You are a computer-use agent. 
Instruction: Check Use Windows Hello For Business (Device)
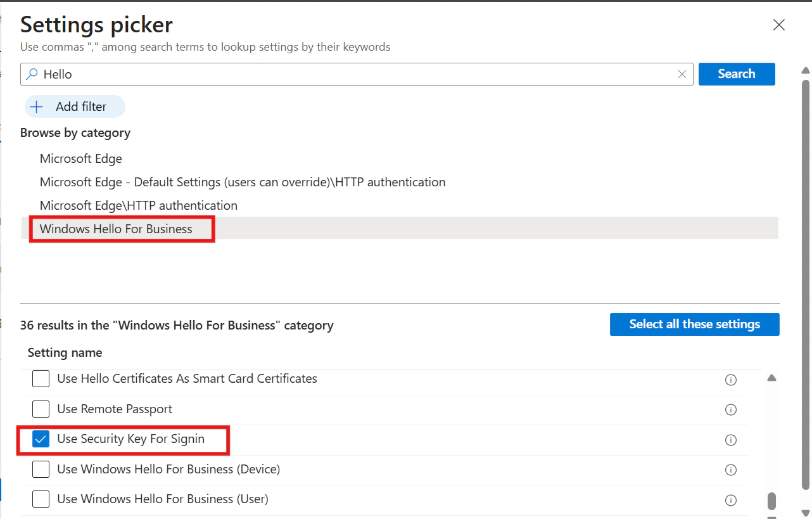(x=41, y=470)
